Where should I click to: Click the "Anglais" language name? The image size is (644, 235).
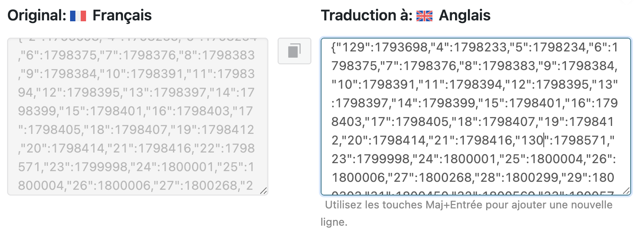[x=465, y=16]
